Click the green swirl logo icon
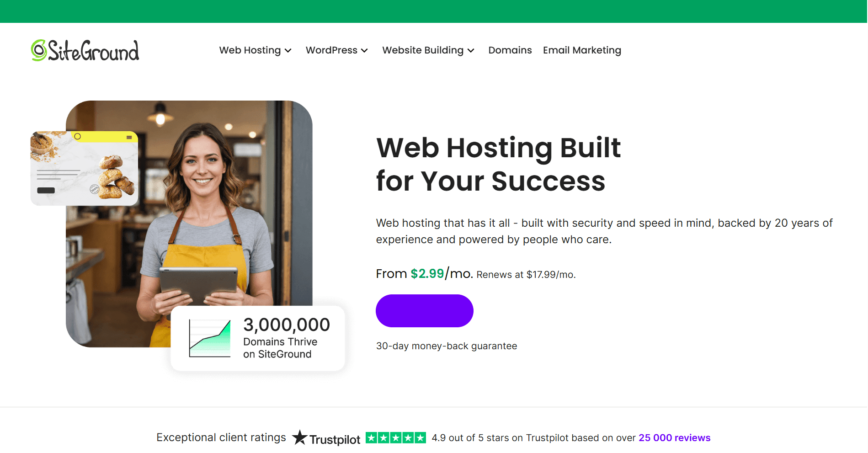Image resolution: width=868 pixels, height=453 pixels. coord(39,50)
